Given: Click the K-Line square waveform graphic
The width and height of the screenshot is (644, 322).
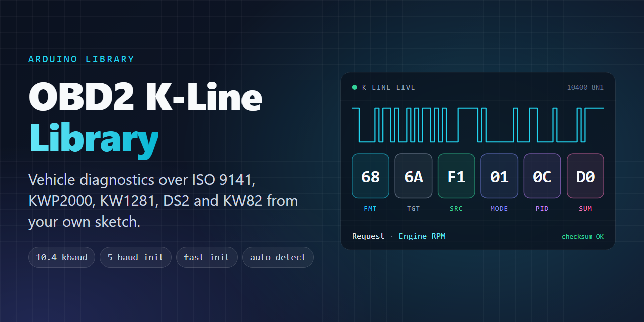Looking at the screenshot, I should pyautogui.click(x=478, y=124).
